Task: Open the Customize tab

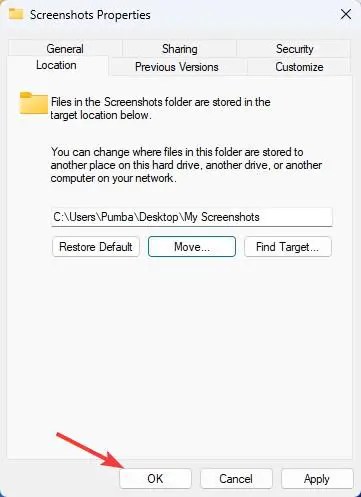Action: pos(299,67)
